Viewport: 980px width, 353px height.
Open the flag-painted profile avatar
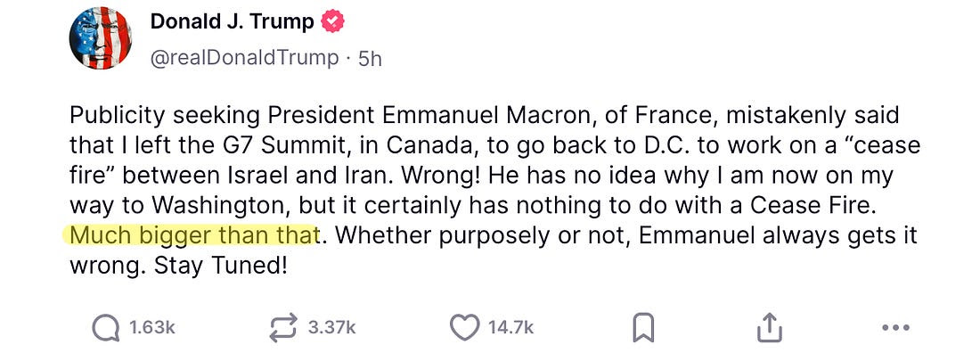pos(100,37)
